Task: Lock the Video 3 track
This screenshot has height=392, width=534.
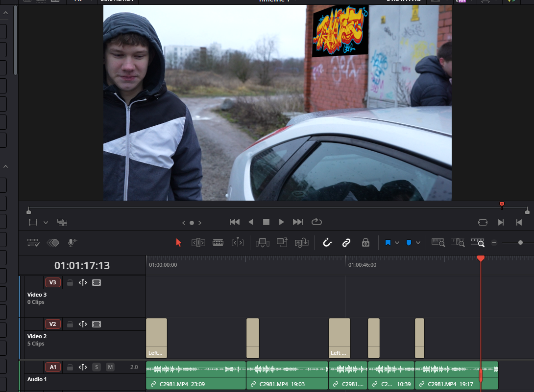Action: coord(70,283)
